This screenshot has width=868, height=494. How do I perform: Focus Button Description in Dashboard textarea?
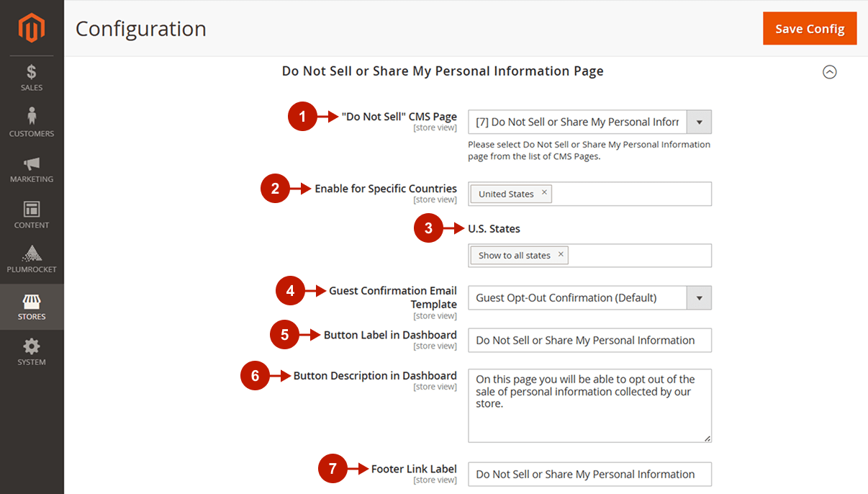coord(589,405)
